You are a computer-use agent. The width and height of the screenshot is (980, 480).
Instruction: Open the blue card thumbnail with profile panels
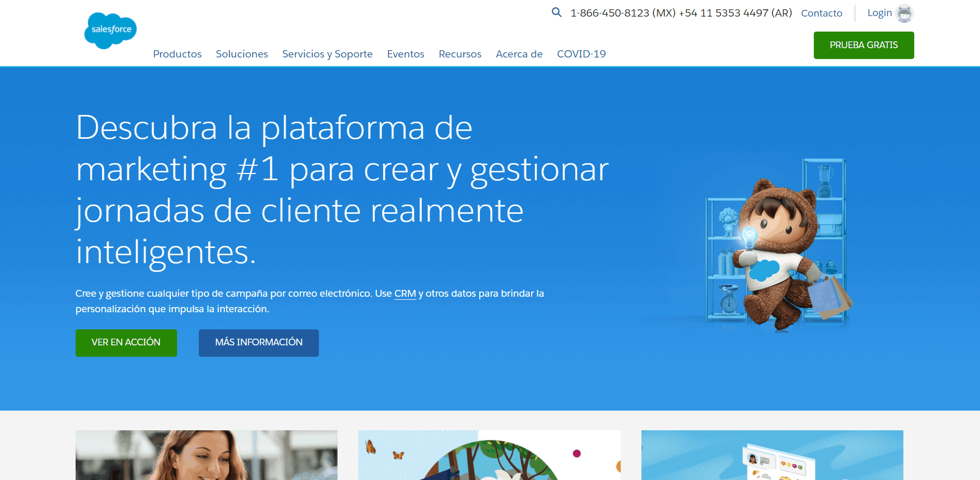(x=772, y=455)
